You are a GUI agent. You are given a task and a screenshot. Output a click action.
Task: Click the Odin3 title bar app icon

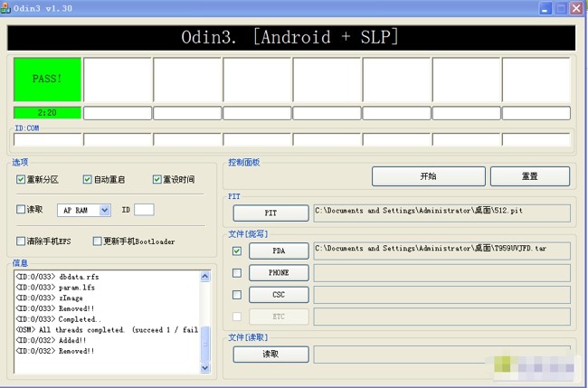[7, 8]
